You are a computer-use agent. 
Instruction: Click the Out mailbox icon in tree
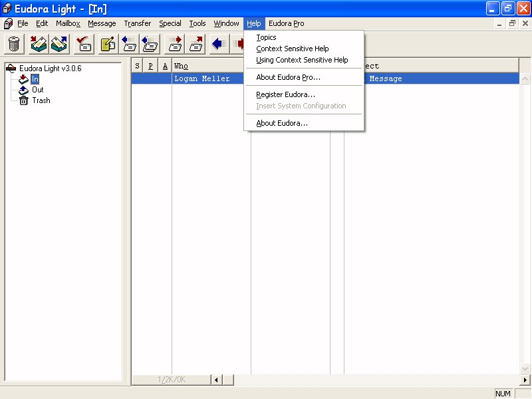tap(23, 90)
